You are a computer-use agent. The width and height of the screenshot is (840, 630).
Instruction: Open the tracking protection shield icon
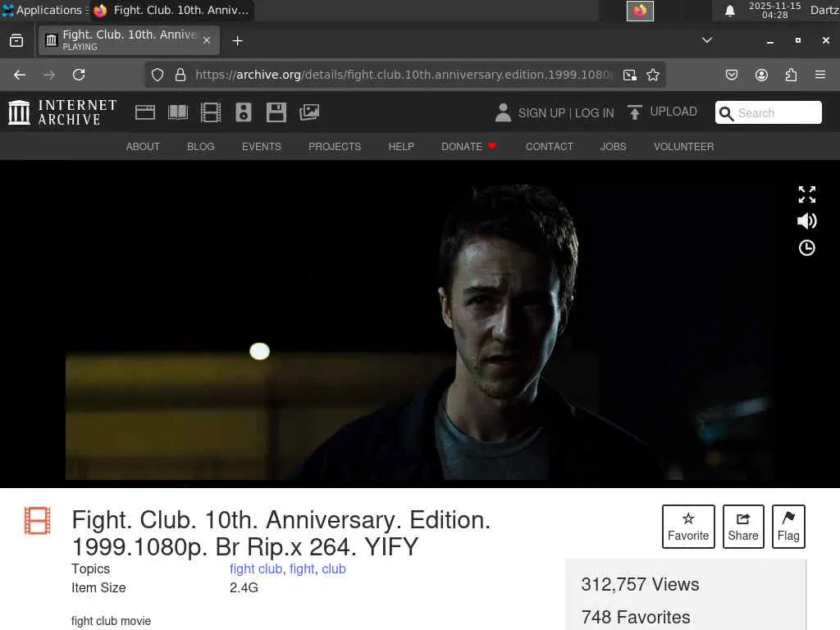tap(157, 75)
